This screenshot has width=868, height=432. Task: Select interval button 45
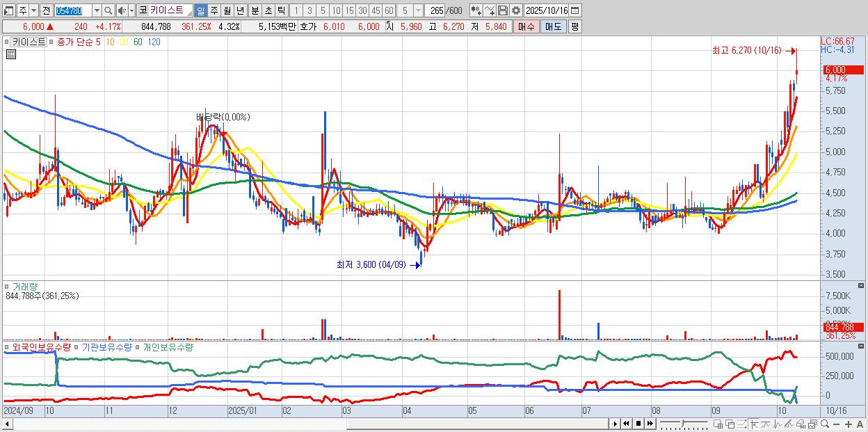click(376, 10)
